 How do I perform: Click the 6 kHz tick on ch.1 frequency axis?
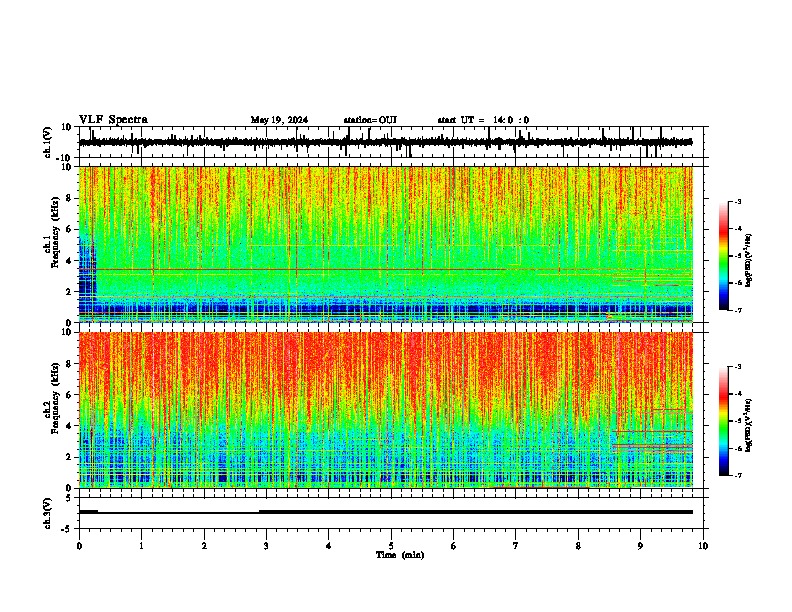[69, 230]
